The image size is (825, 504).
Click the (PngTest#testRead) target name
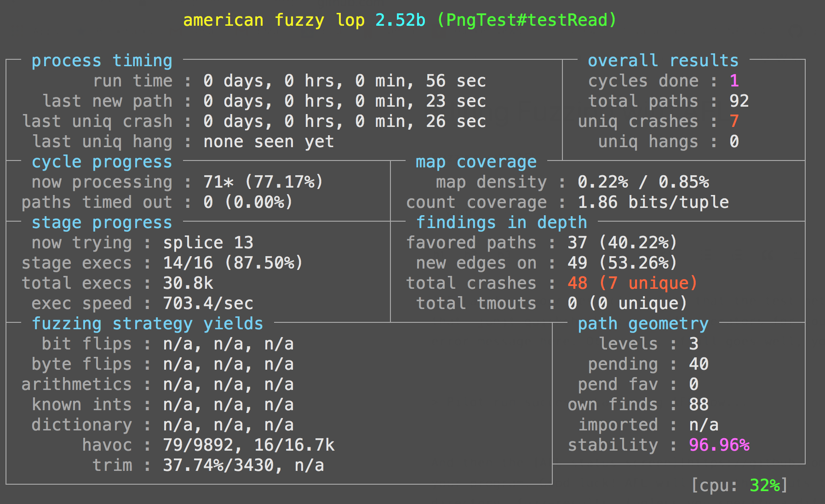pos(527,20)
